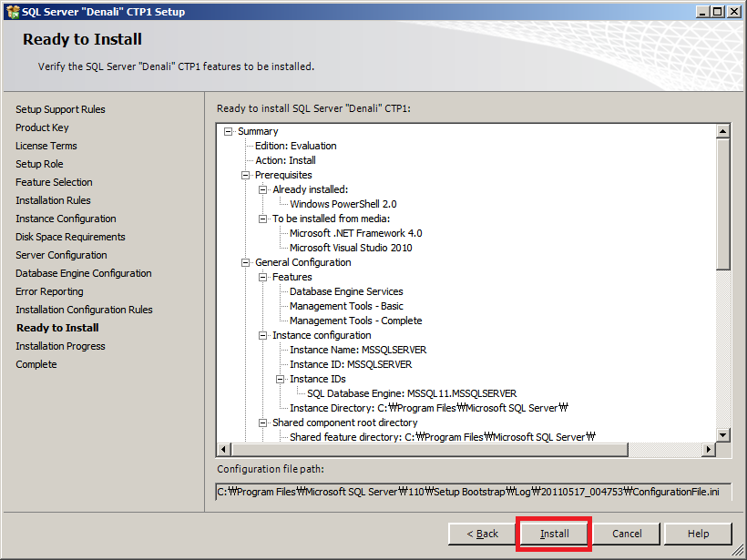Click the Install button
This screenshot has width=747, height=560.
coord(554,534)
